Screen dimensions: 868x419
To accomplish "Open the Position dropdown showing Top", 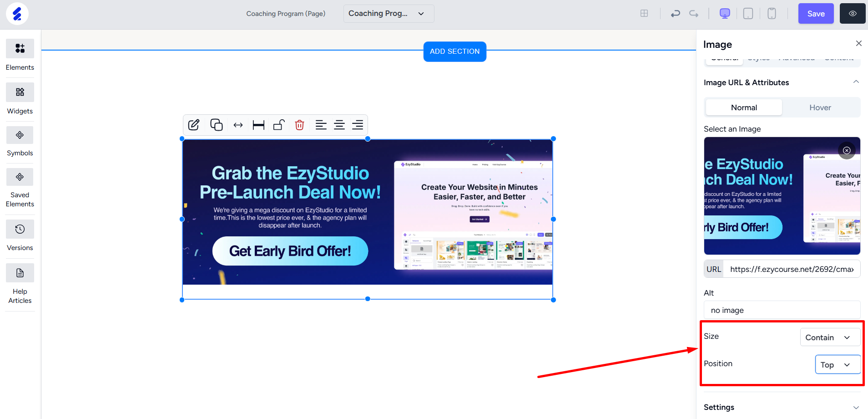I will click(838, 365).
